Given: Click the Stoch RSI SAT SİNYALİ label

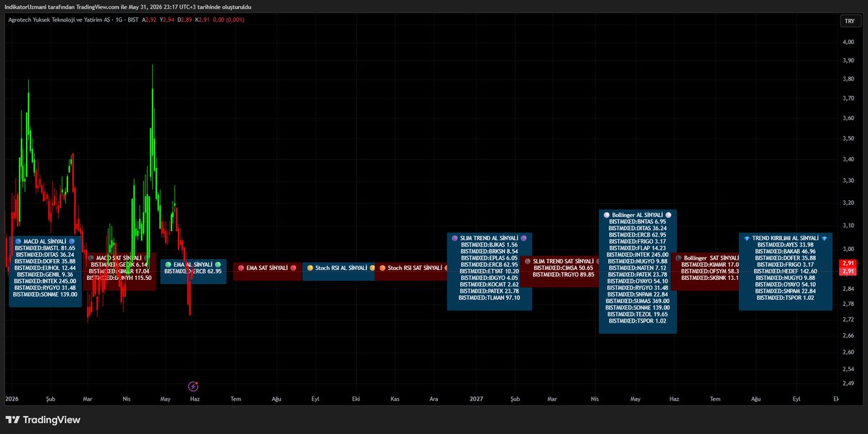Looking at the screenshot, I should (x=415, y=268).
